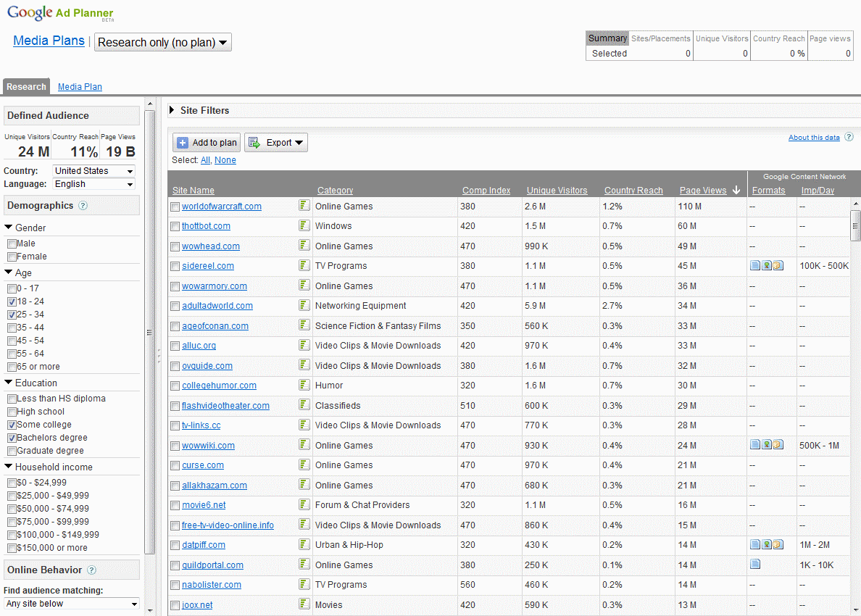
Task: Click the ad format icon for guildportal.com
Action: [755, 565]
